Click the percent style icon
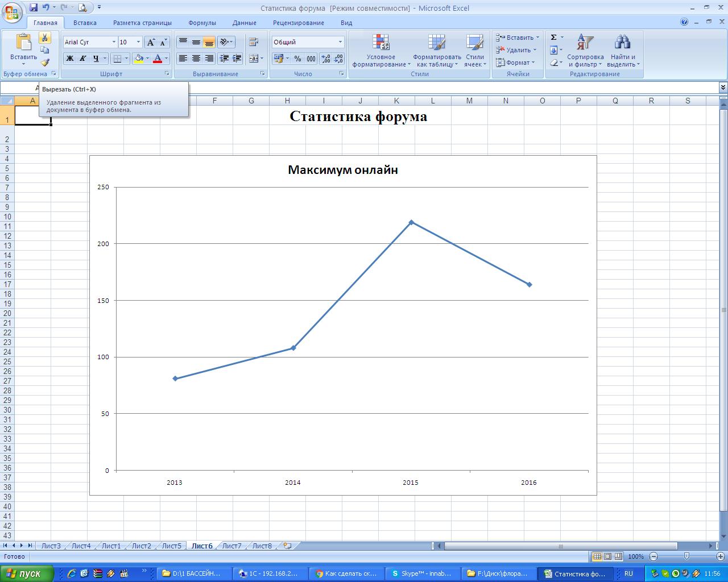Image resolution: width=728 pixels, height=582 pixels. (297, 59)
